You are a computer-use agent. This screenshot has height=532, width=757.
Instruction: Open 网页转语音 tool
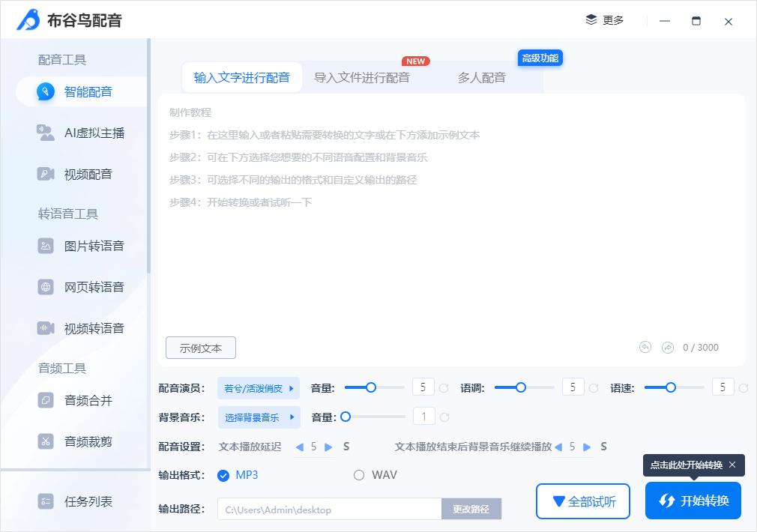coord(81,287)
